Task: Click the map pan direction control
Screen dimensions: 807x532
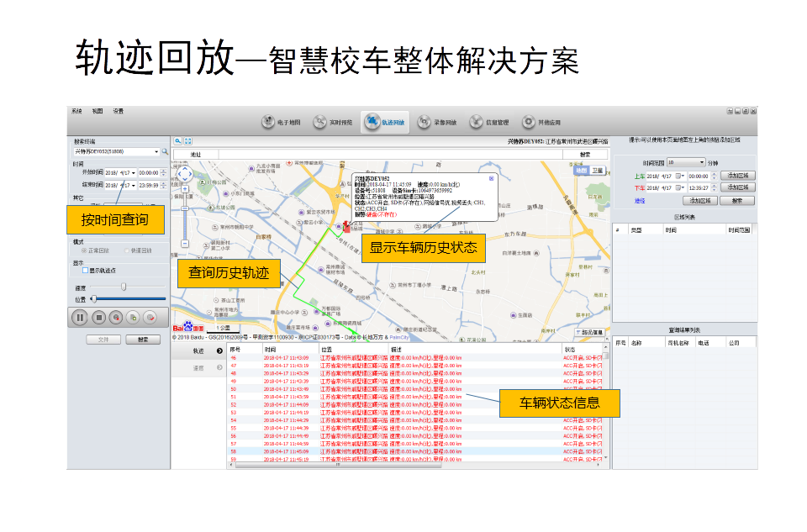Action: pyautogui.click(x=185, y=174)
